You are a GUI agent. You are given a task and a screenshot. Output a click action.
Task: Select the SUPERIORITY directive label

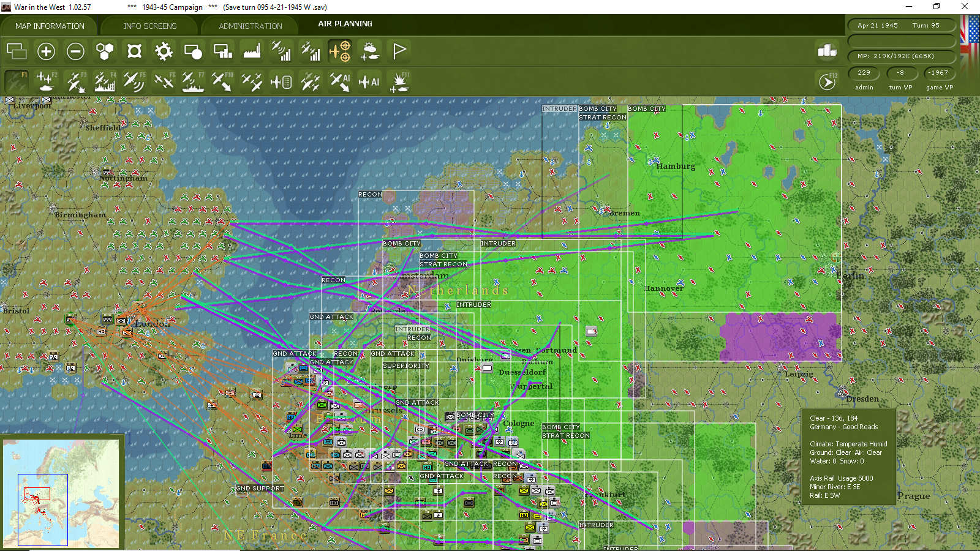point(406,366)
